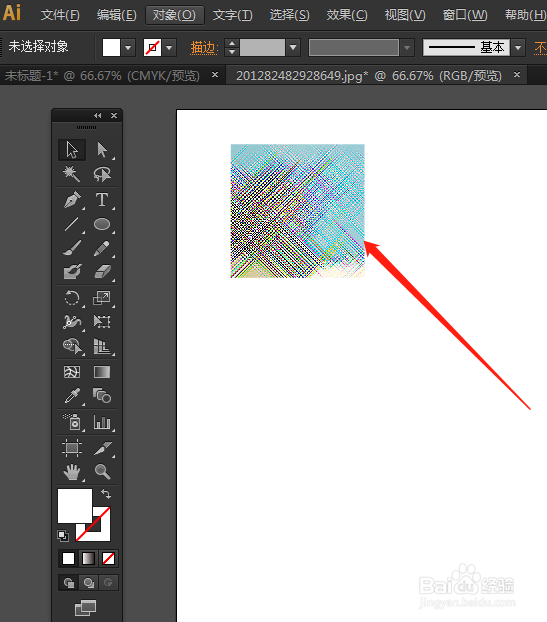
Task: Adjust stroke weight stepper arrows
Action: click(x=232, y=48)
